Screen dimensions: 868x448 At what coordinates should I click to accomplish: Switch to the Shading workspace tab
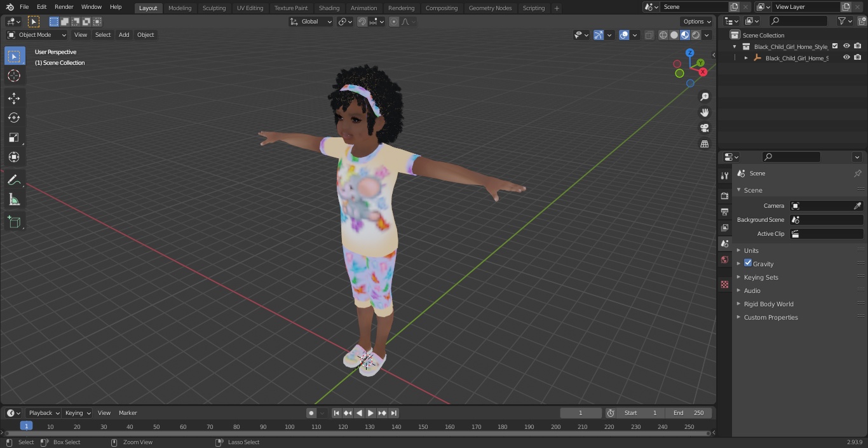329,8
